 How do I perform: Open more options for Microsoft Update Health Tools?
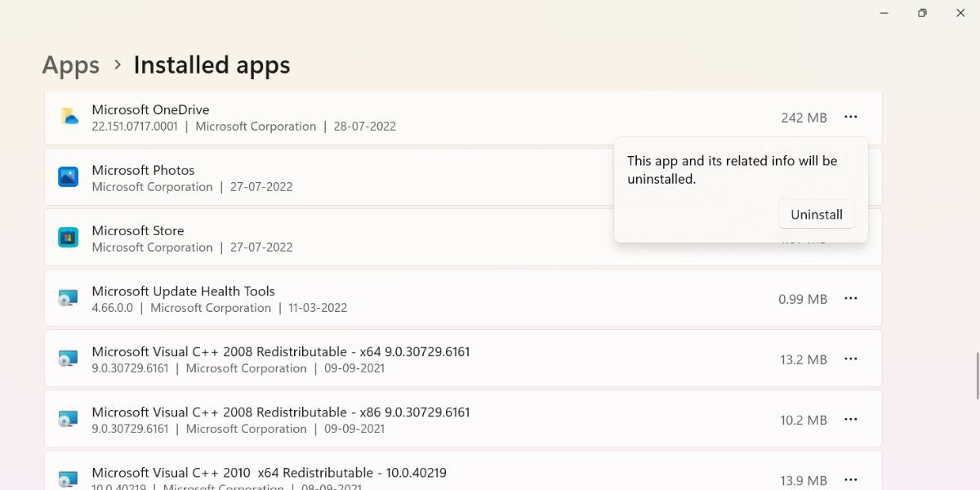point(851,298)
